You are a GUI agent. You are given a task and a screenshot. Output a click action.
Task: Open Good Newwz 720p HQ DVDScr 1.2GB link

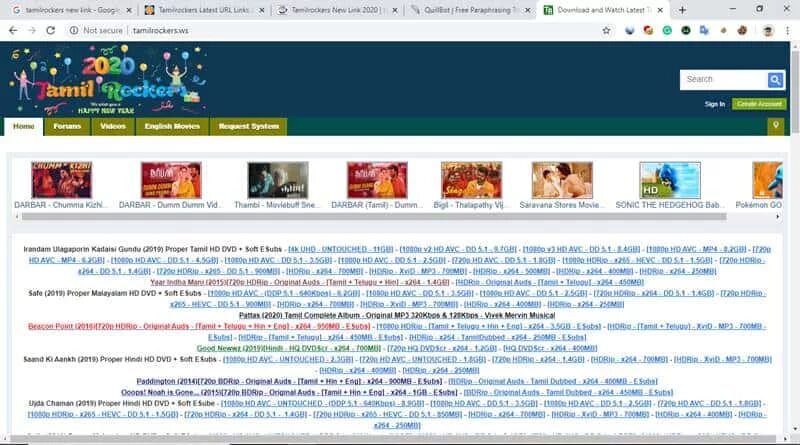[x=442, y=348]
